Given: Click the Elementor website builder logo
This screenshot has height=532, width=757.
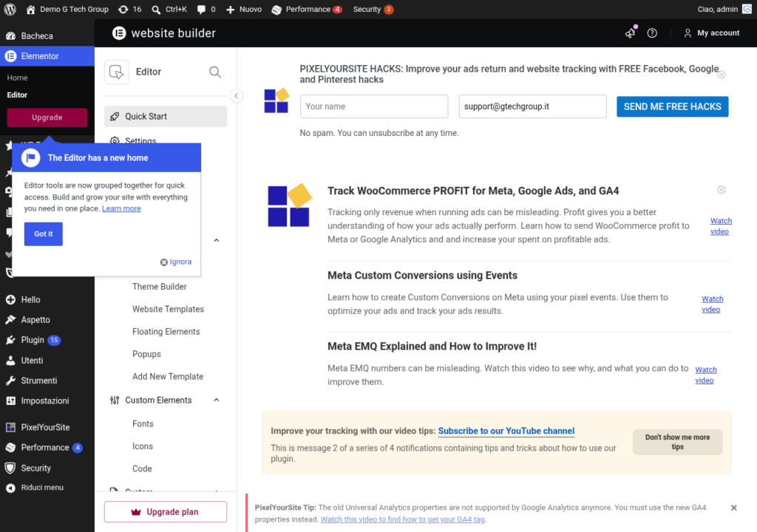Looking at the screenshot, I should coord(164,33).
